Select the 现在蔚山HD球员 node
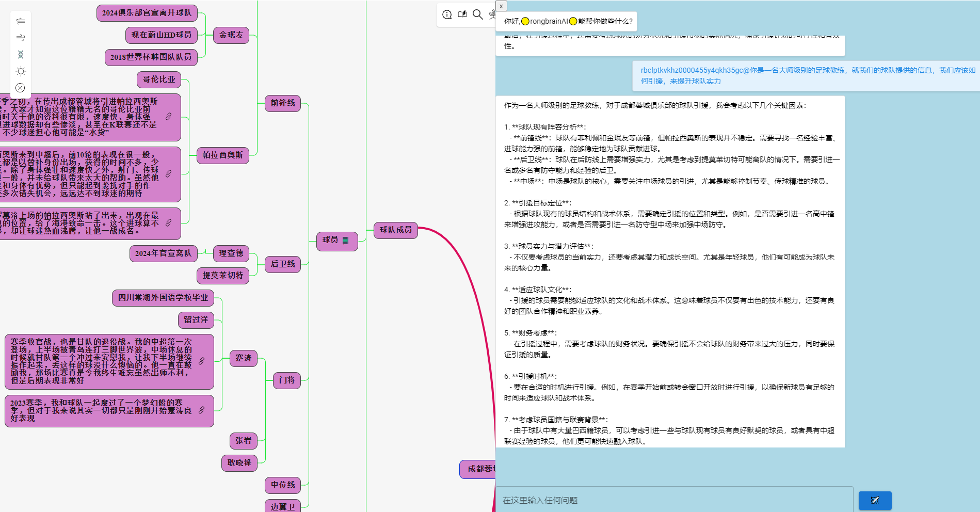 point(161,35)
